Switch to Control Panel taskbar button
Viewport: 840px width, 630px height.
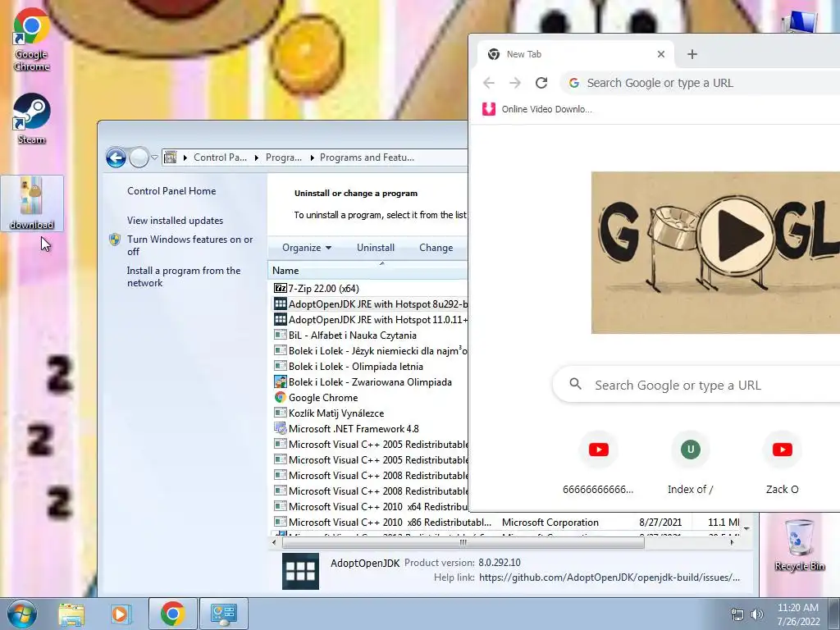223,614
